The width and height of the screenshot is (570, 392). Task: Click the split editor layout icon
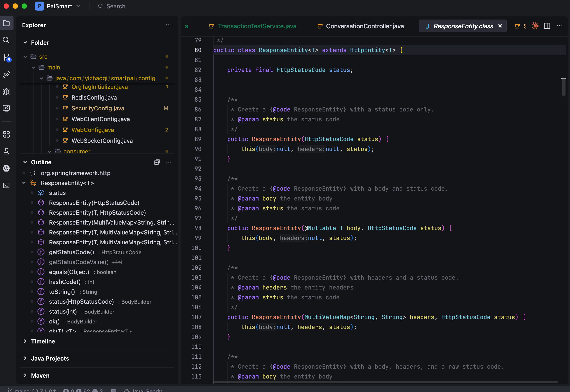pyautogui.click(x=547, y=26)
